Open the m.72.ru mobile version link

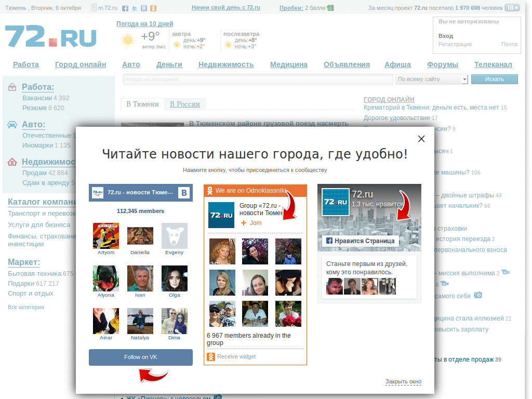coord(108,8)
